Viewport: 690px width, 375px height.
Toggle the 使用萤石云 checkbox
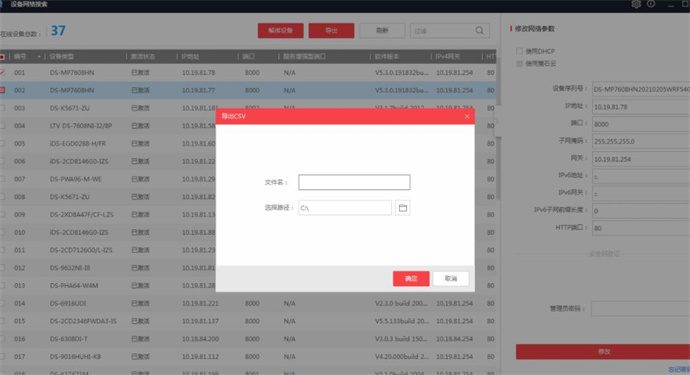pyautogui.click(x=519, y=63)
